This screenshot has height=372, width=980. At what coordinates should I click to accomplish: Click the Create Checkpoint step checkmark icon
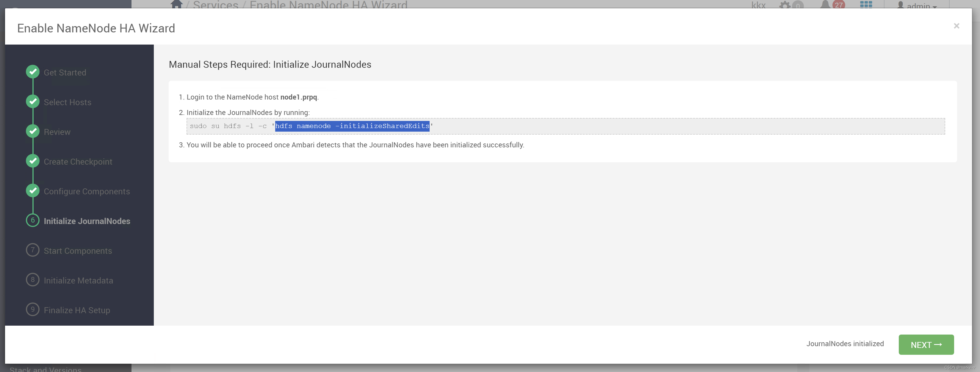click(33, 161)
